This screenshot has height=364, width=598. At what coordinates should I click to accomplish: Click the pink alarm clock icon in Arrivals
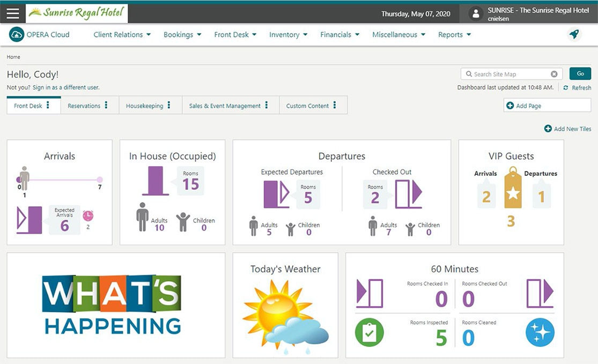point(88,216)
